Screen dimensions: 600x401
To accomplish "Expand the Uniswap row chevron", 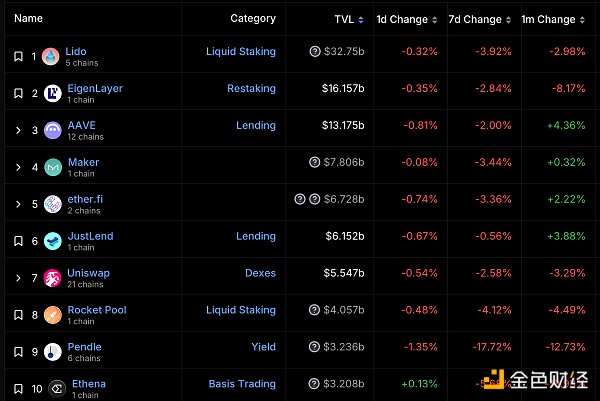I will coord(18,278).
